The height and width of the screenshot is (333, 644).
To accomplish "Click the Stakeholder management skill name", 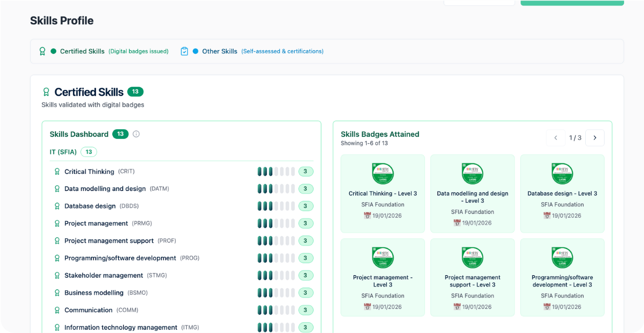I will [104, 276].
